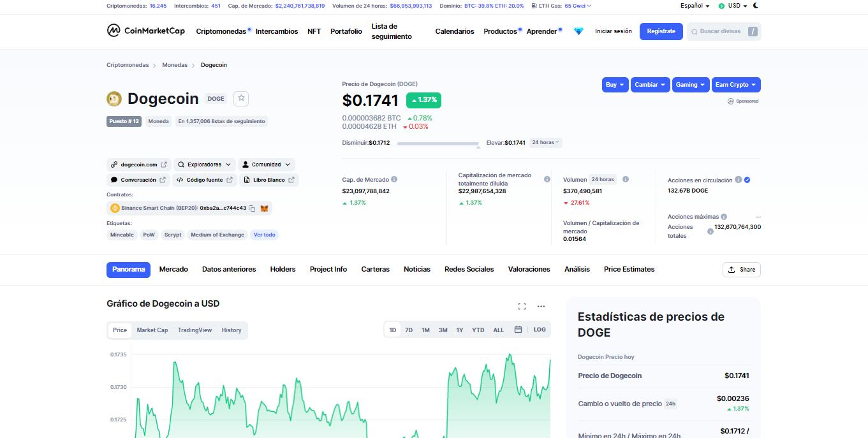868x438 pixels.
Task: Open the Buy dropdown
Action: click(615, 85)
